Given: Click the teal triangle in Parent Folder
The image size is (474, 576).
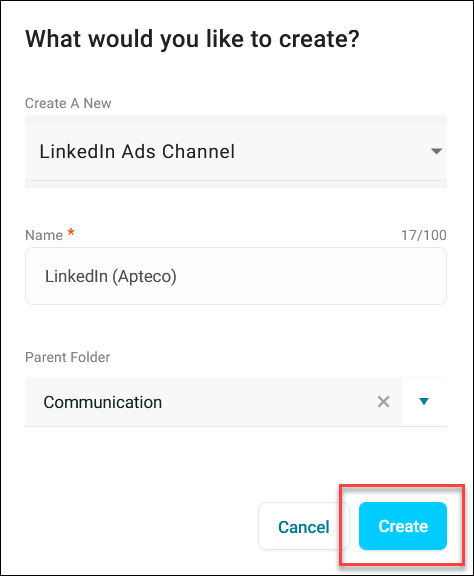Looking at the screenshot, I should (424, 402).
